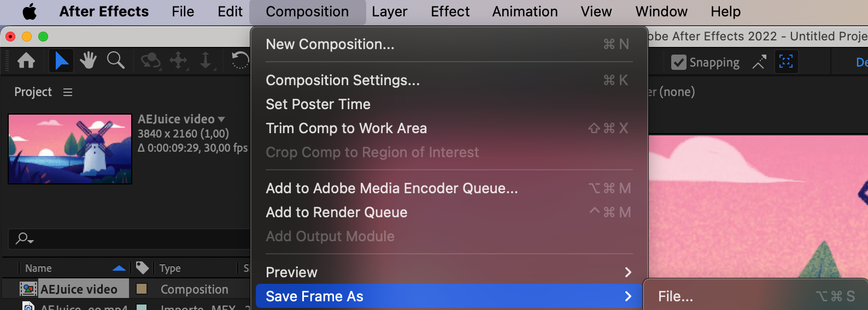Click the Type column header

pyautogui.click(x=170, y=268)
